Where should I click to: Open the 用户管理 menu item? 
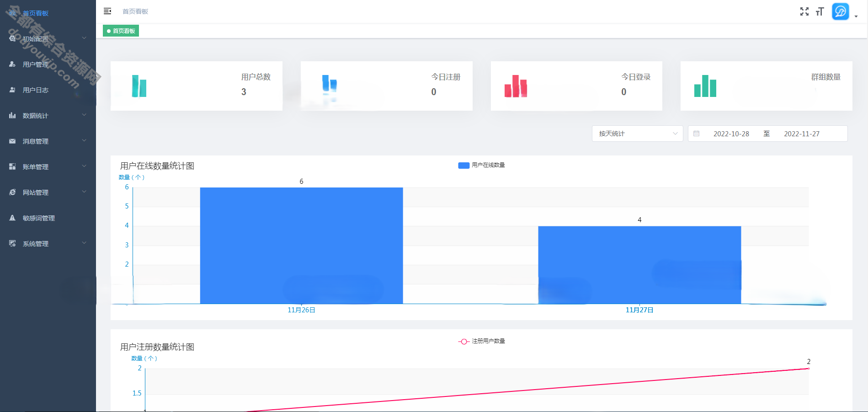(48, 64)
